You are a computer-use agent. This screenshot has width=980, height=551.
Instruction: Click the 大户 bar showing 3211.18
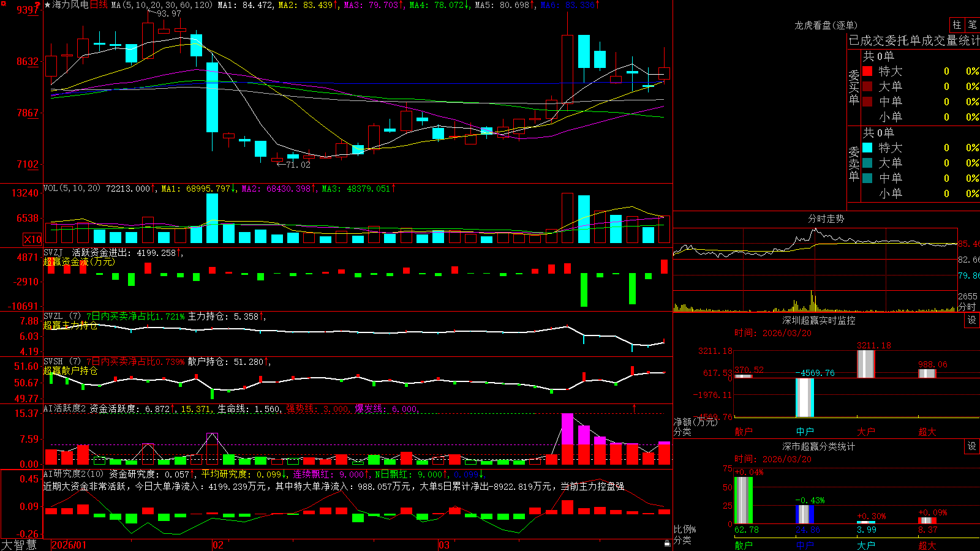pyautogui.click(x=866, y=364)
